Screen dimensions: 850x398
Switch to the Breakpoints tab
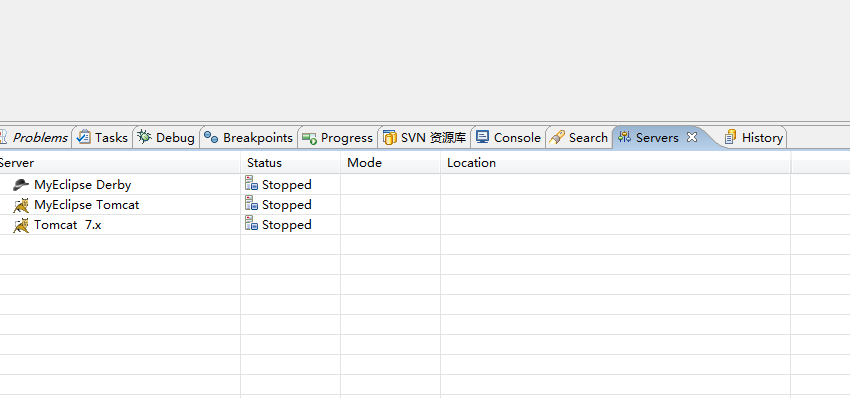coord(249,138)
